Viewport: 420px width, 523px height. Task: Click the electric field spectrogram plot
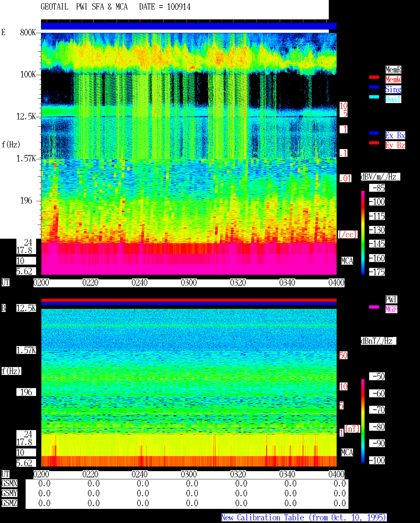[189, 154]
